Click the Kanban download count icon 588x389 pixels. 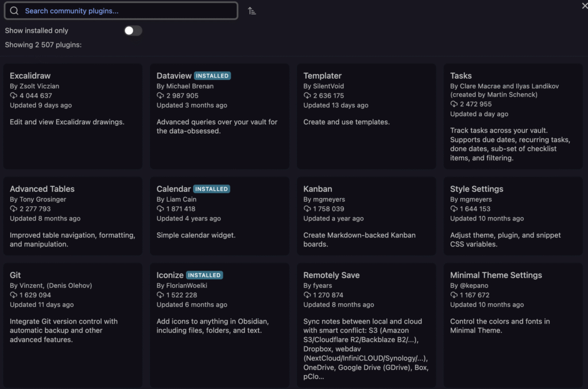pyautogui.click(x=307, y=209)
